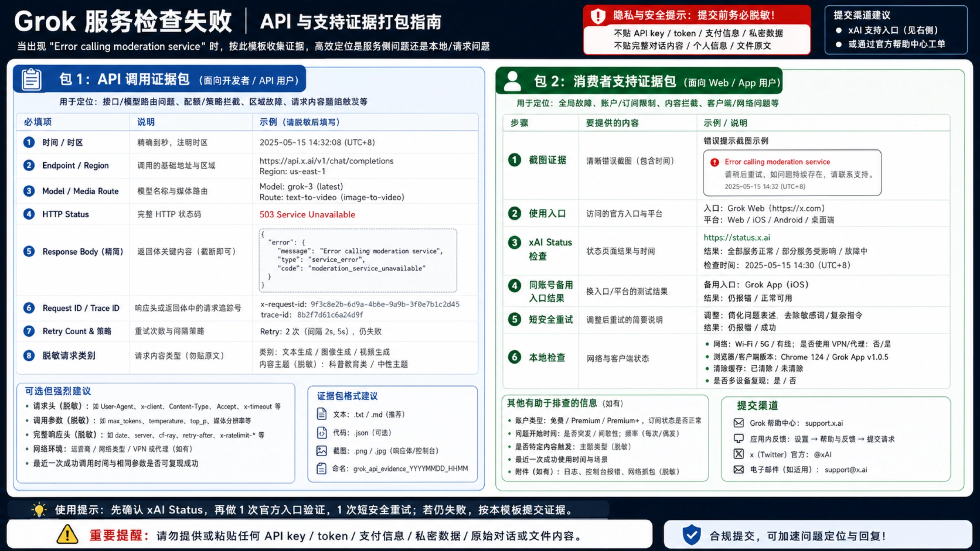Click the support@x.ai email address
The height and width of the screenshot is (551, 980).
click(846, 470)
